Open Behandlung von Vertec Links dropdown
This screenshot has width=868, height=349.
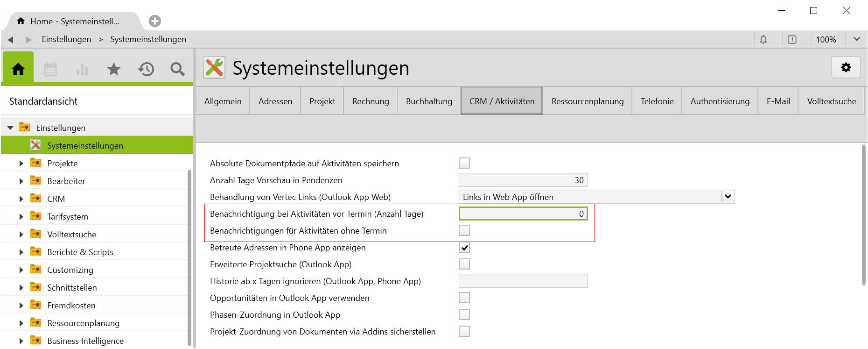728,197
